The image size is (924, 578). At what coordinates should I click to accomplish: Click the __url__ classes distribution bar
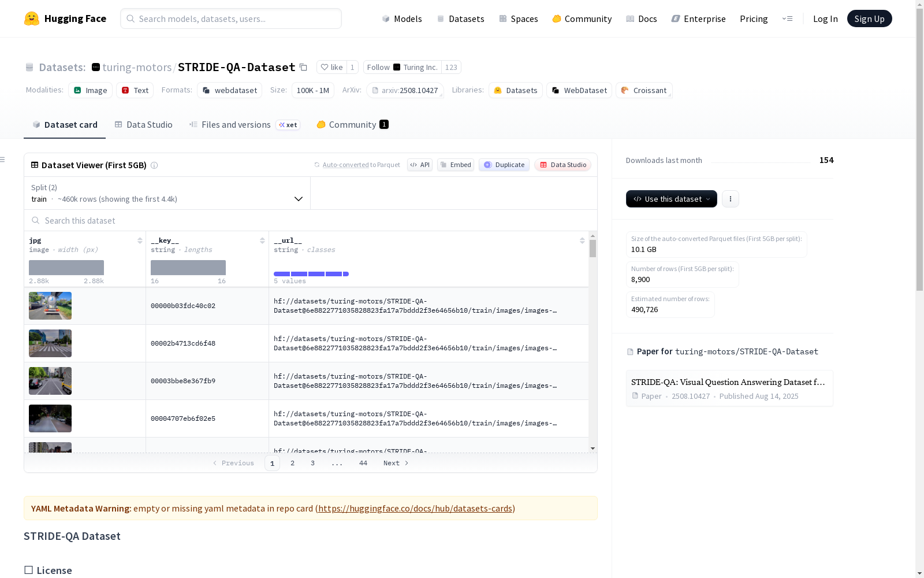point(311,274)
